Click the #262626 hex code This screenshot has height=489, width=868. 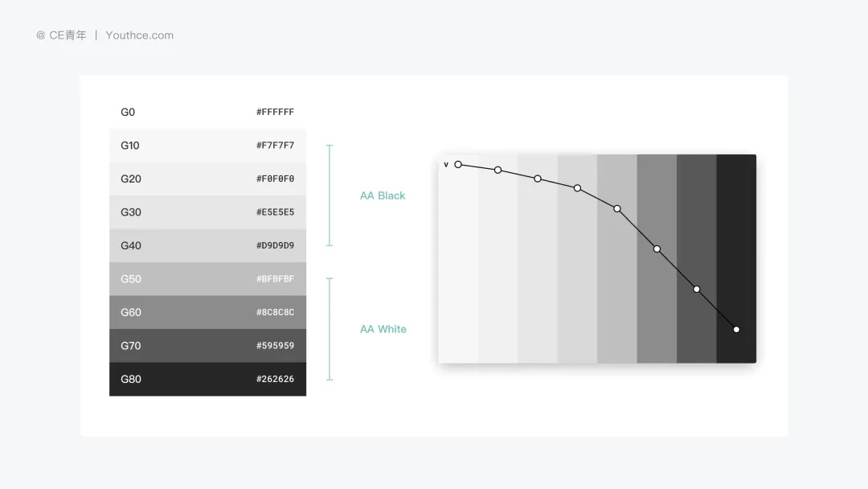pyautogui.click(x=275, y=379)
